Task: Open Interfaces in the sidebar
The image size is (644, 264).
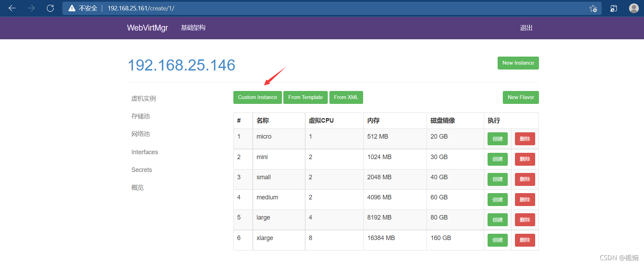Action: (x=145, y=152)
